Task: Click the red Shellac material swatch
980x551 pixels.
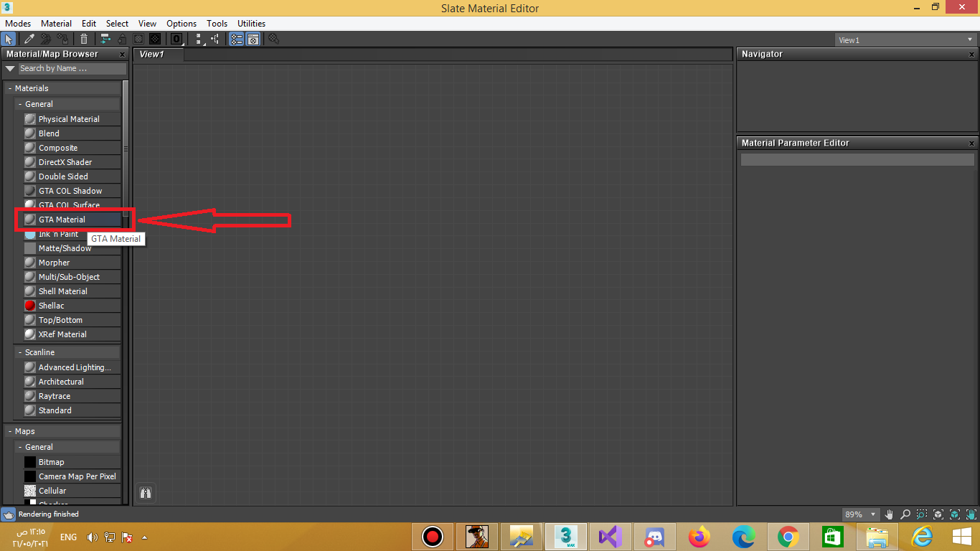Action: [x=30, y=306]
